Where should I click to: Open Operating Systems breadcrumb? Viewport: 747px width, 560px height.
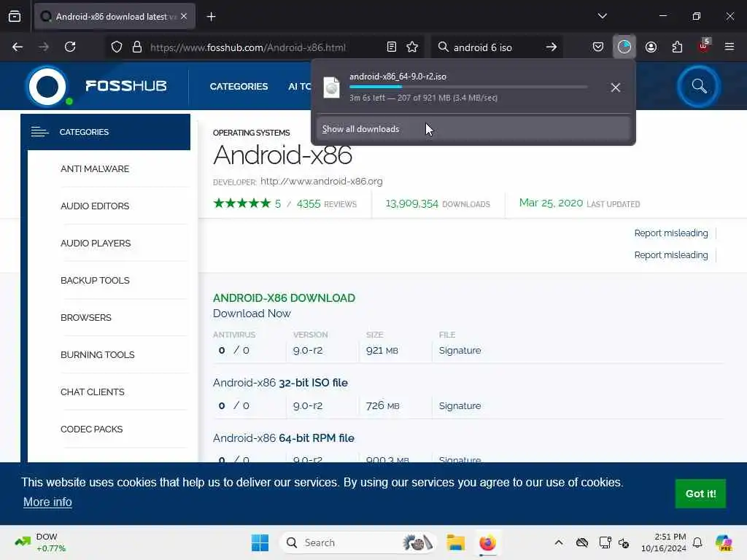pos(251,133)
